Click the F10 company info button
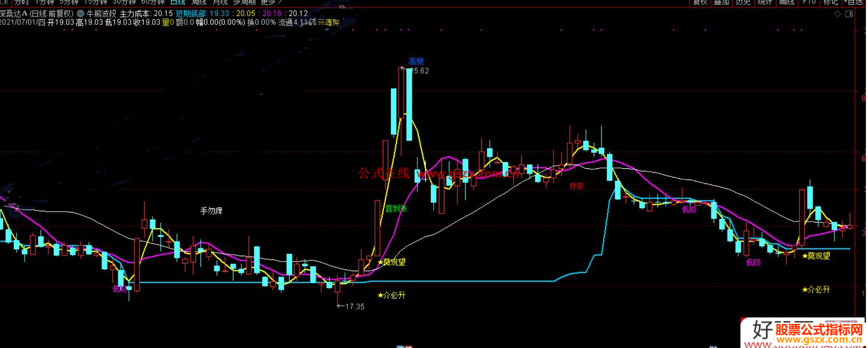The width and height of the screenshot is (868, 348). pos(809,2)
